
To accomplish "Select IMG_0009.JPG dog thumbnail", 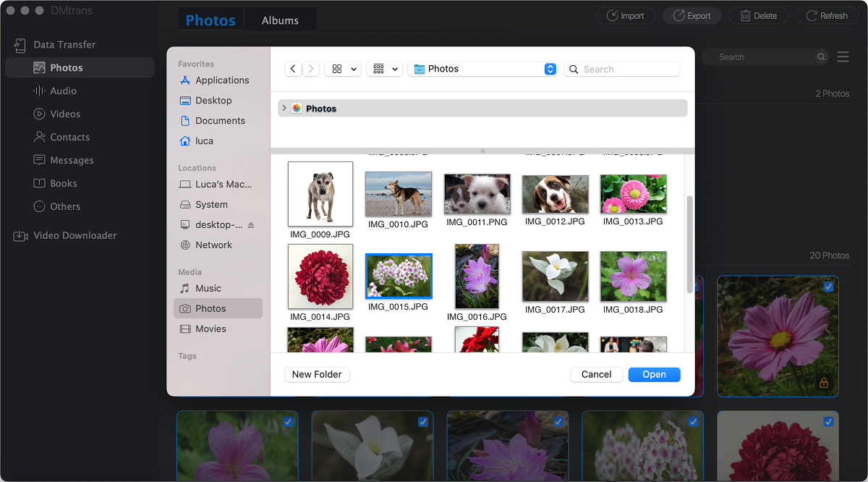I will coord(320,194).
